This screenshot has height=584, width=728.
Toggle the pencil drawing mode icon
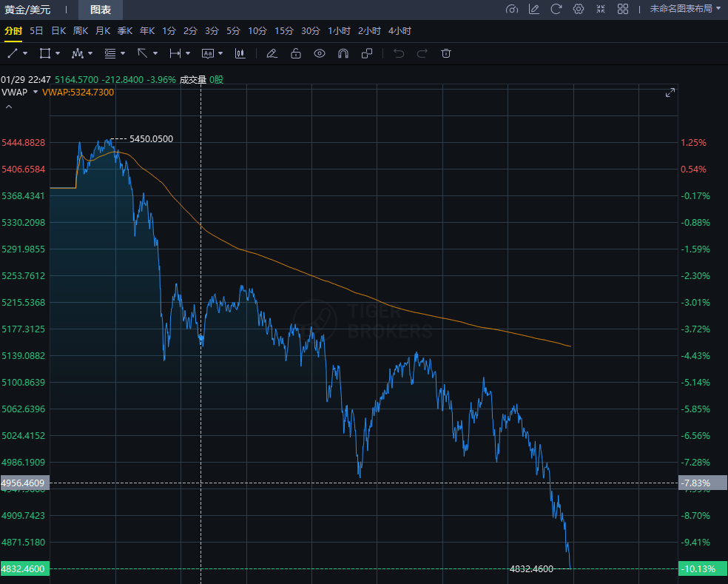[x=272, y=53]
